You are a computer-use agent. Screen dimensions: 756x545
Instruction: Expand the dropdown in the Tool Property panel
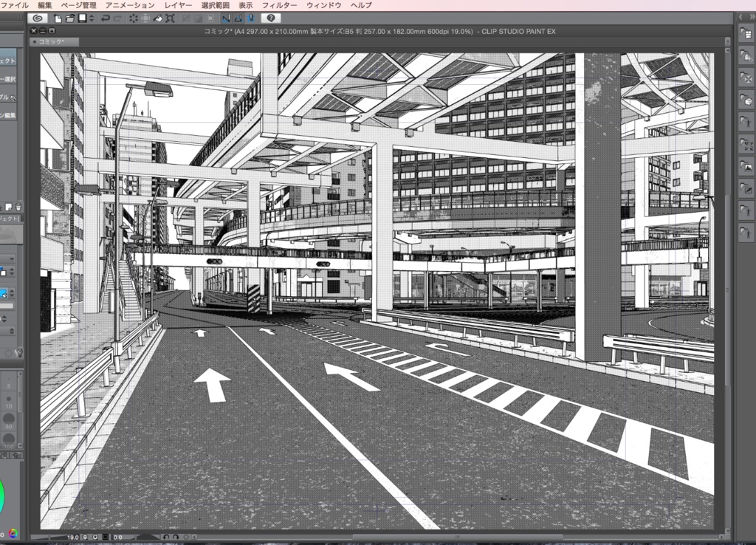11,257
